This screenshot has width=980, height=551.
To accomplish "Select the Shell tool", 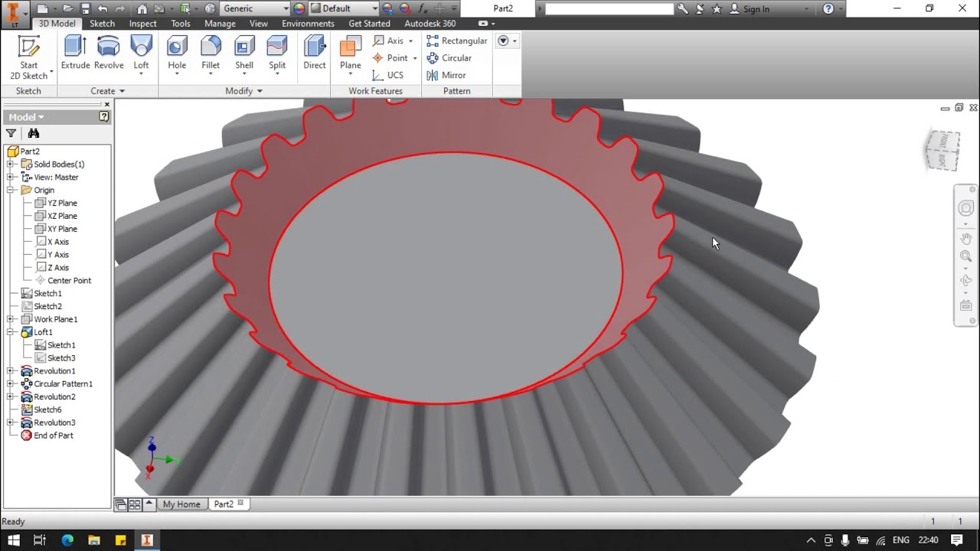I will coord(244,54).
